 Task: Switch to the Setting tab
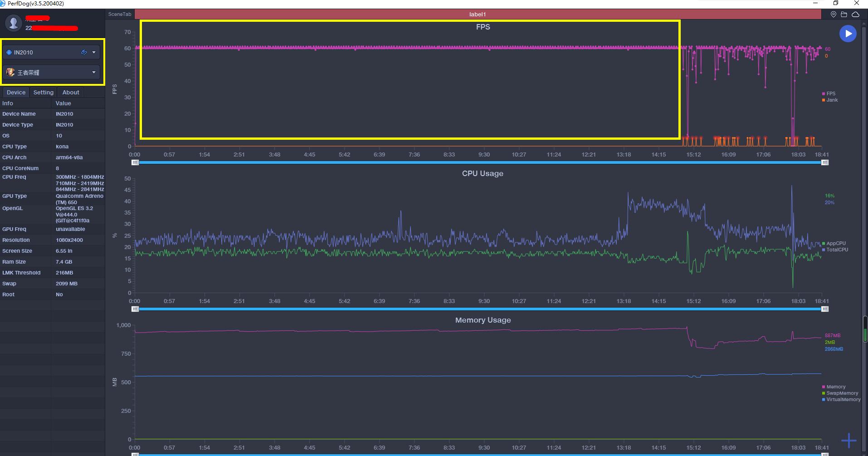pos(44,92)
